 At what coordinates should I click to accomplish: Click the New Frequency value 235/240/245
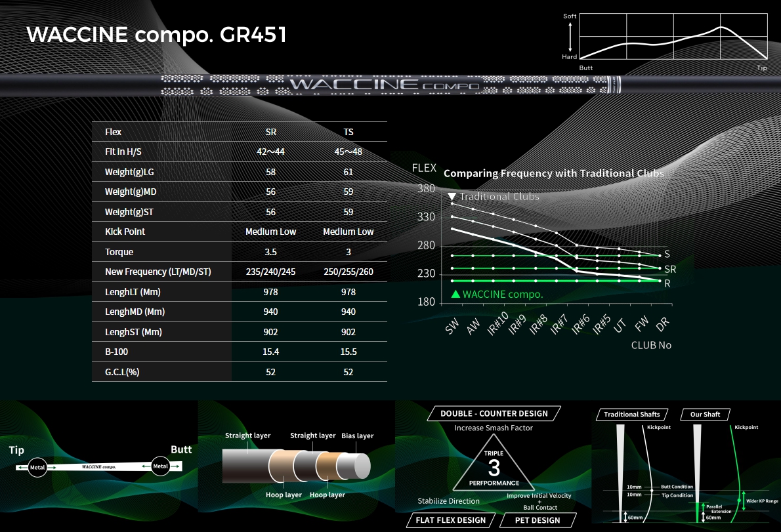[x=270, y=272]
